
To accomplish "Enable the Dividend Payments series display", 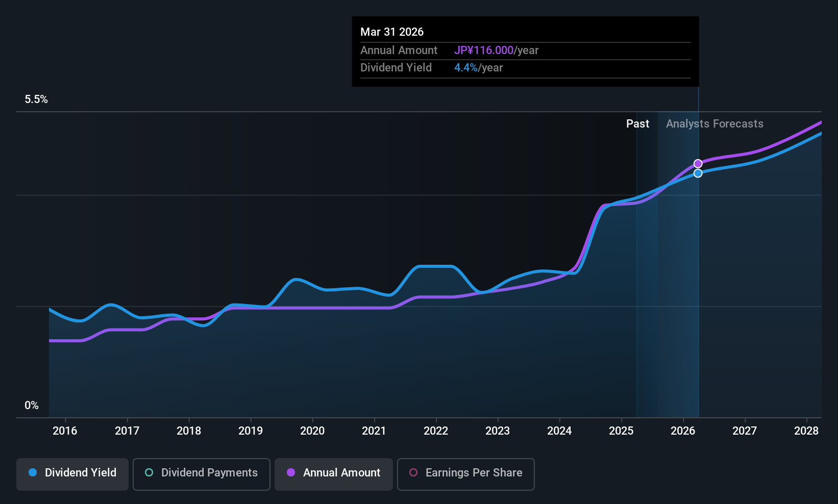I will click(x=201, y=473).
